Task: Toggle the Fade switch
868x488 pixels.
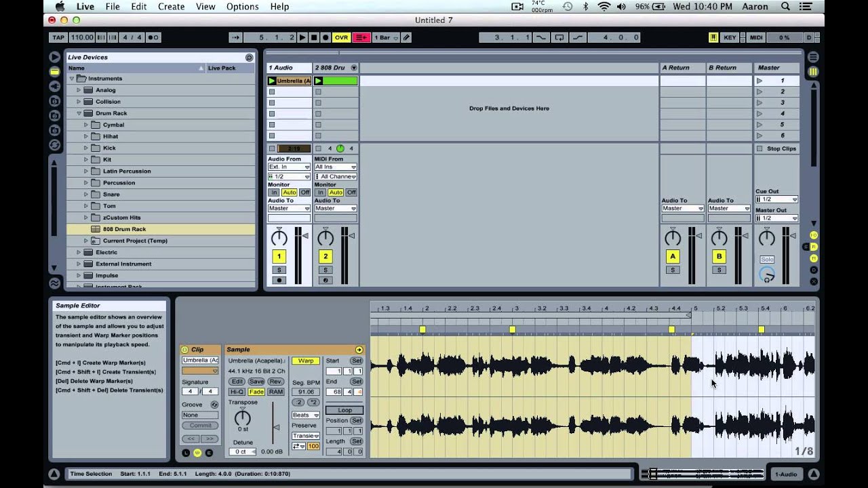Action: (256, 392)
